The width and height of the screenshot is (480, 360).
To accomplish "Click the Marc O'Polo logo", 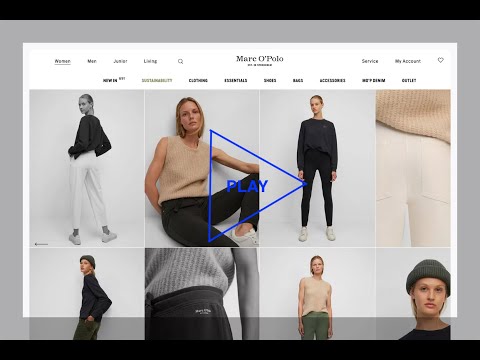I will tap(260, 60).
